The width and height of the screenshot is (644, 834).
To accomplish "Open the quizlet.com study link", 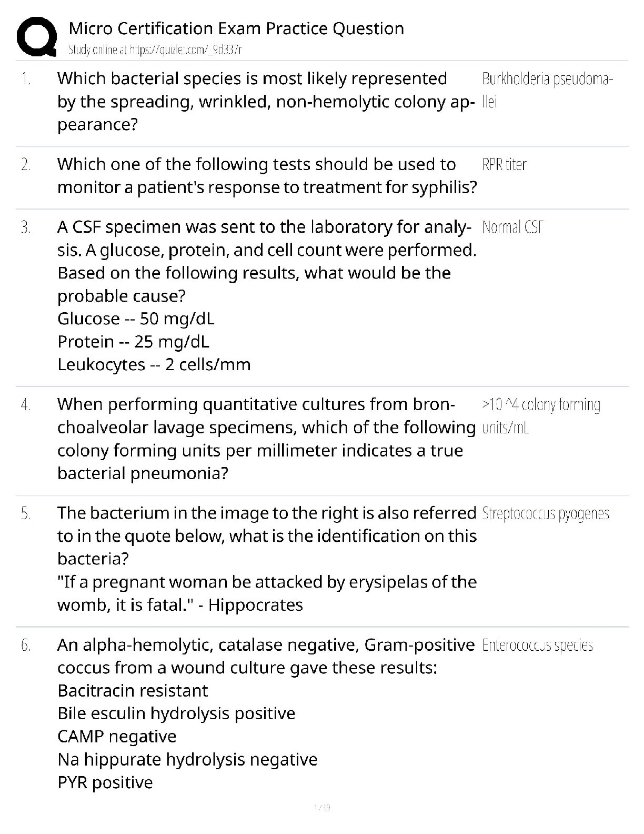I will (155, 50).
